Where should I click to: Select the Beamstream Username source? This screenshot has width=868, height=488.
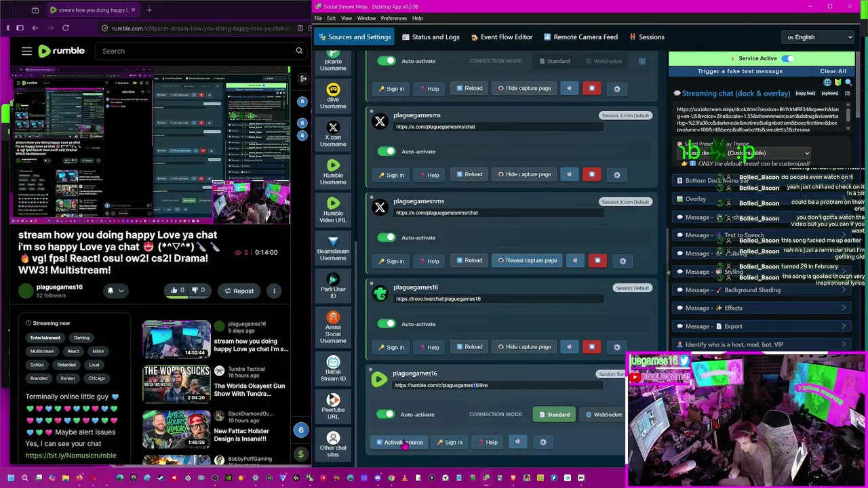333,248
